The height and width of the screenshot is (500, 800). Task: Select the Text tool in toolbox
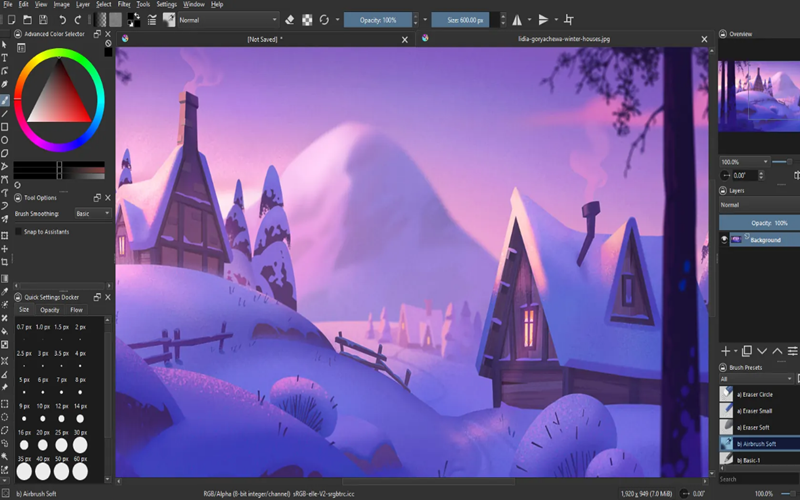[x=5, y=58]
